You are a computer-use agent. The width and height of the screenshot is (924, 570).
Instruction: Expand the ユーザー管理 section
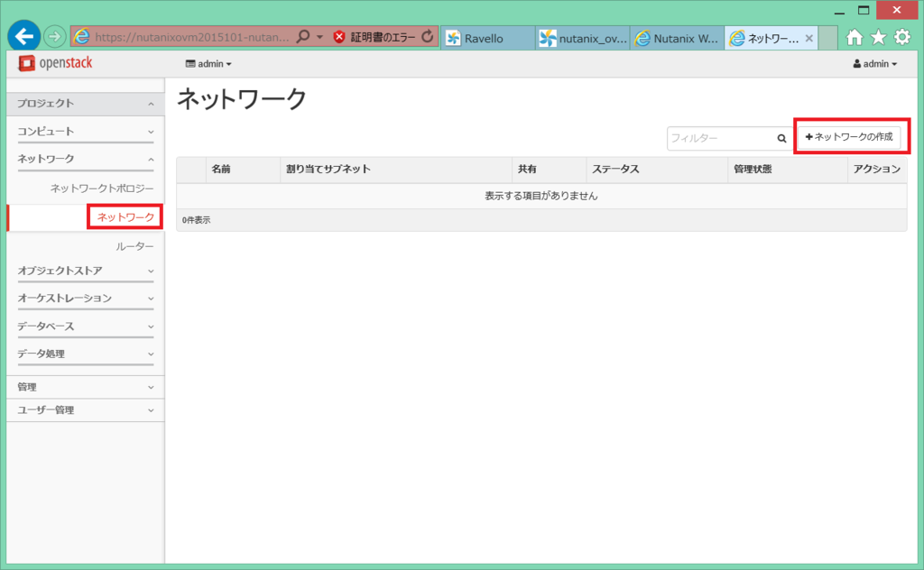(86, 410)
